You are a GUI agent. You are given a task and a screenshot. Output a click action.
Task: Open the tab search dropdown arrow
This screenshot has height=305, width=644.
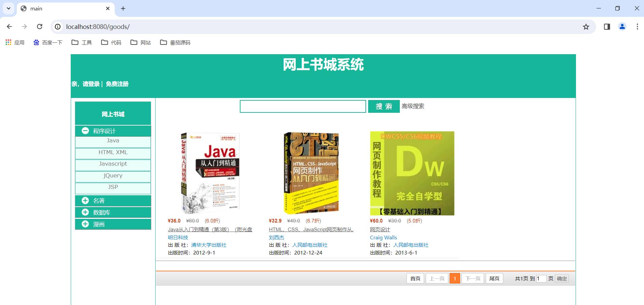(8, 8)
